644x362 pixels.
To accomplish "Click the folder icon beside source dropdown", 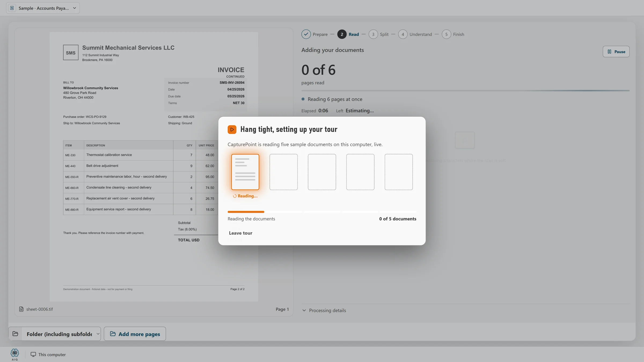I will 15,334.
